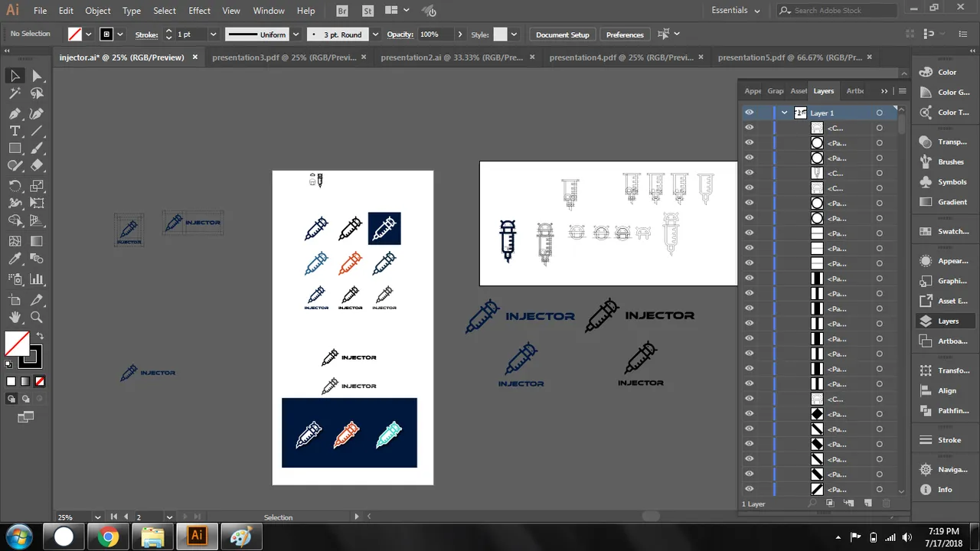Open the 3 pt. Round brush dropdown

click(x=375, y=34)
